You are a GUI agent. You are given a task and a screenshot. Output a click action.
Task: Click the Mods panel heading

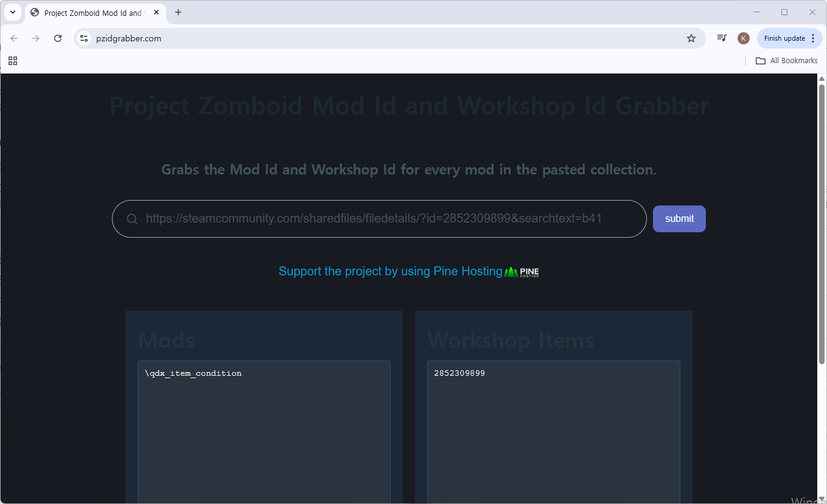click(x=166, y=340)
